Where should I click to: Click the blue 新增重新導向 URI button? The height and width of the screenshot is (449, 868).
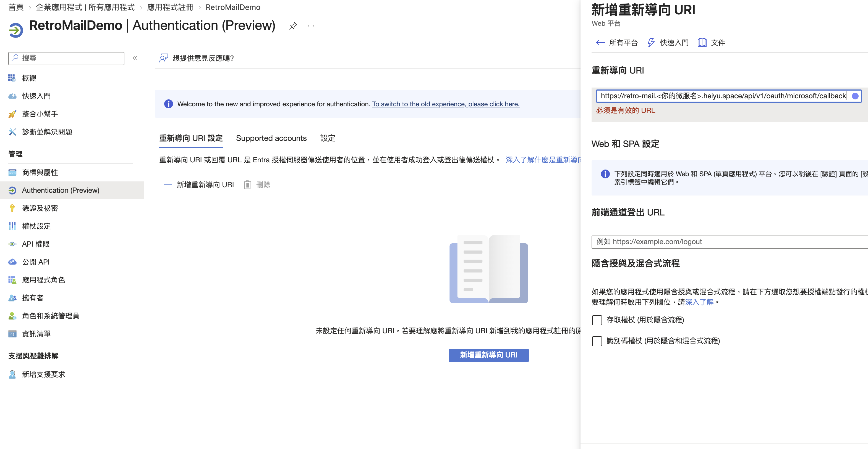488,355
